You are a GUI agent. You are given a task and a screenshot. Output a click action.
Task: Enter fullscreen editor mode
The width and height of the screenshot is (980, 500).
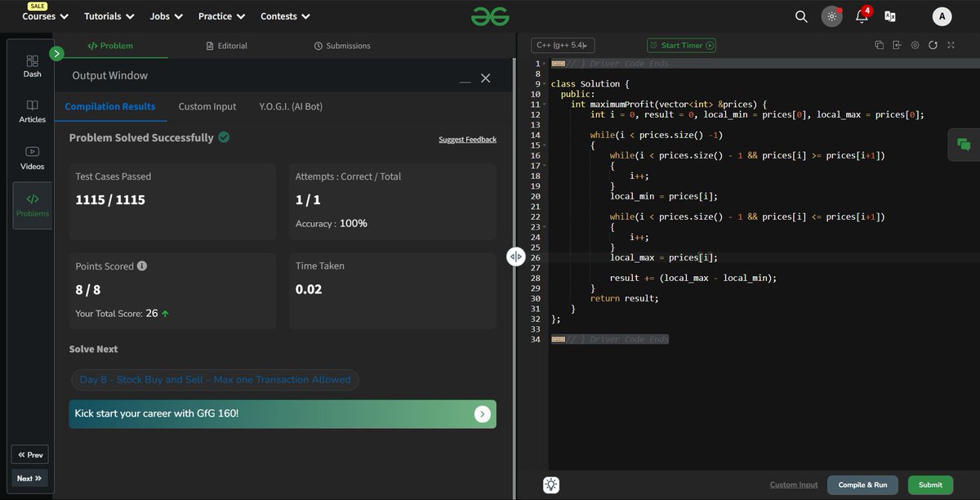[950, 46]
